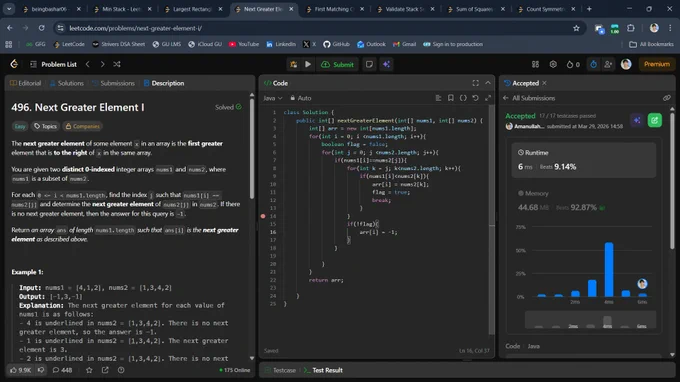Run the code with play button

tap(308, 64)
